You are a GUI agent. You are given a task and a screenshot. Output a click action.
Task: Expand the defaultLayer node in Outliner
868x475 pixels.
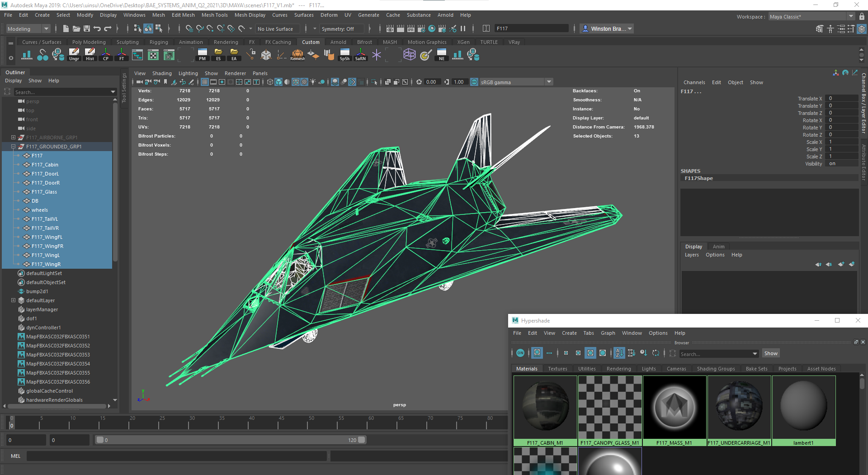13,300
